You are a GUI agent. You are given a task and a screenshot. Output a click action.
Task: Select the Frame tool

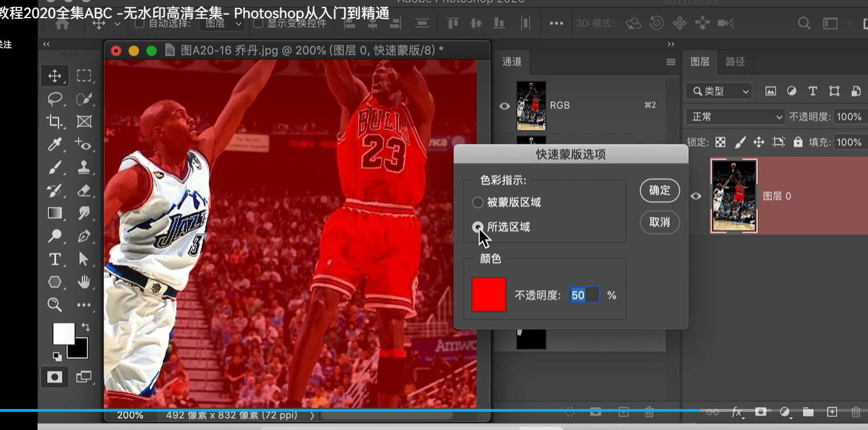pyautogui.click(x=84, y=121)
